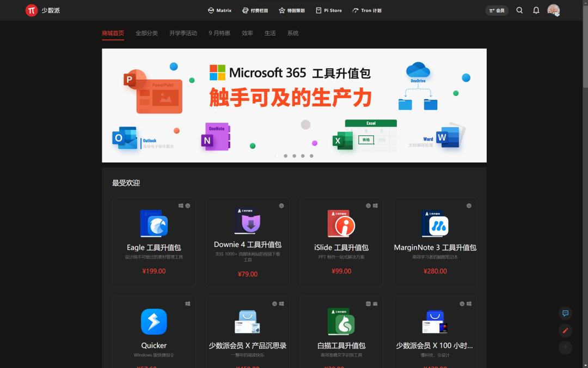Image resolution: width=588 pixels, height=368 pixels.
Task: Open the feedback speech-bubble floating icon
Action: click(x=565, y=313)
